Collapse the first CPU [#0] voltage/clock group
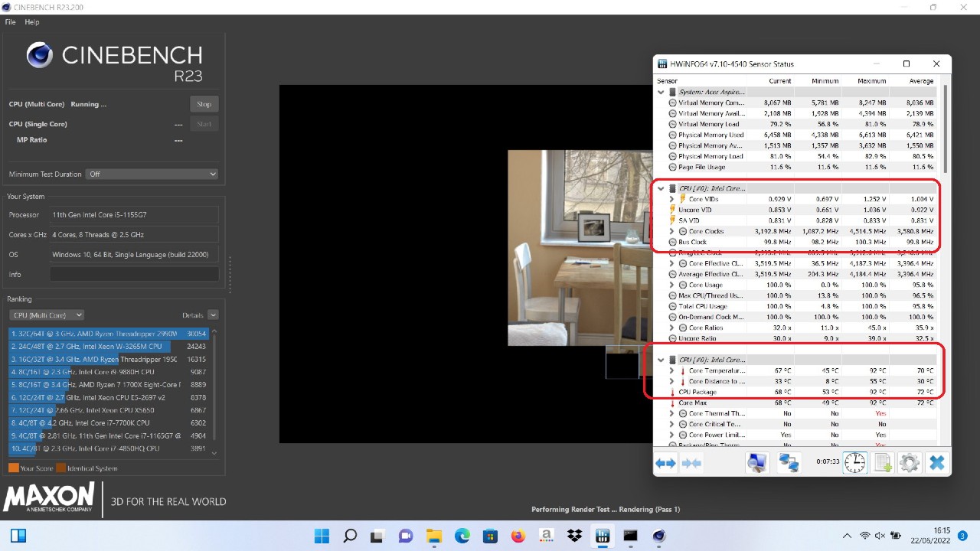 coord(661,188)
